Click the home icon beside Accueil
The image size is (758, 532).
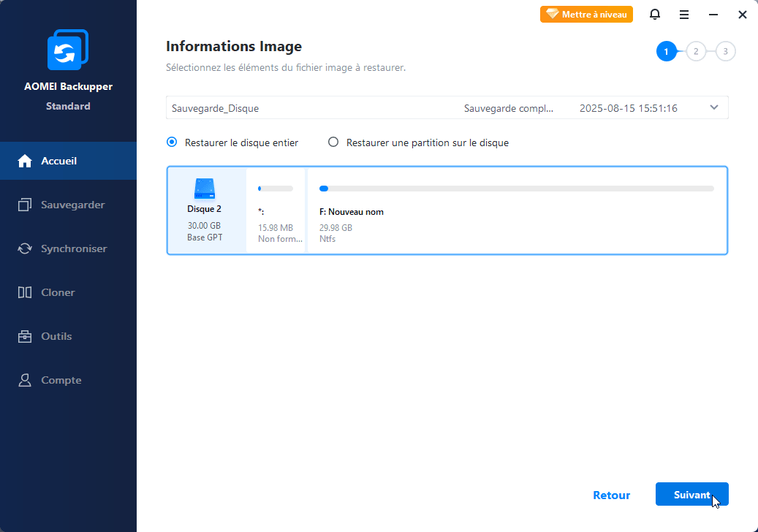(25, 161)
